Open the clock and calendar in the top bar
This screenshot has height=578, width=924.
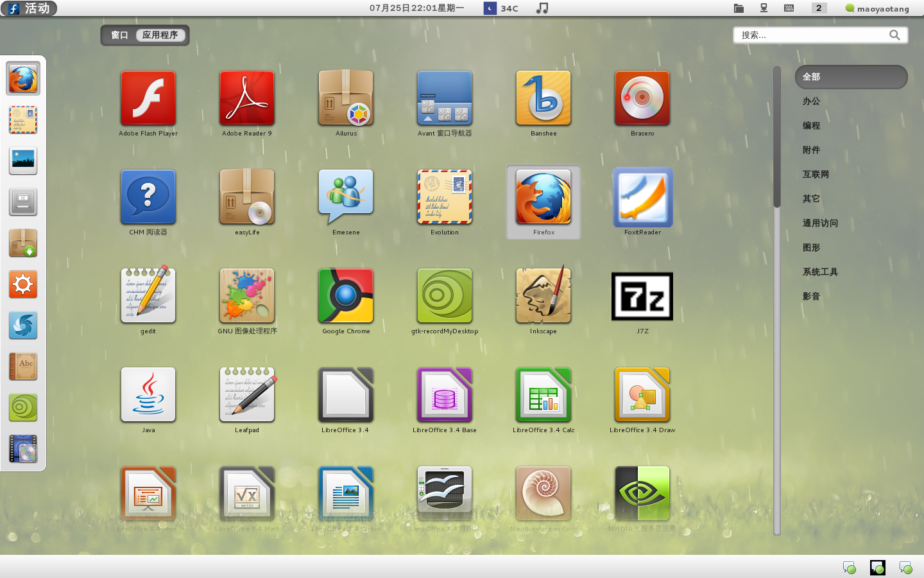(x=416, y=8)
